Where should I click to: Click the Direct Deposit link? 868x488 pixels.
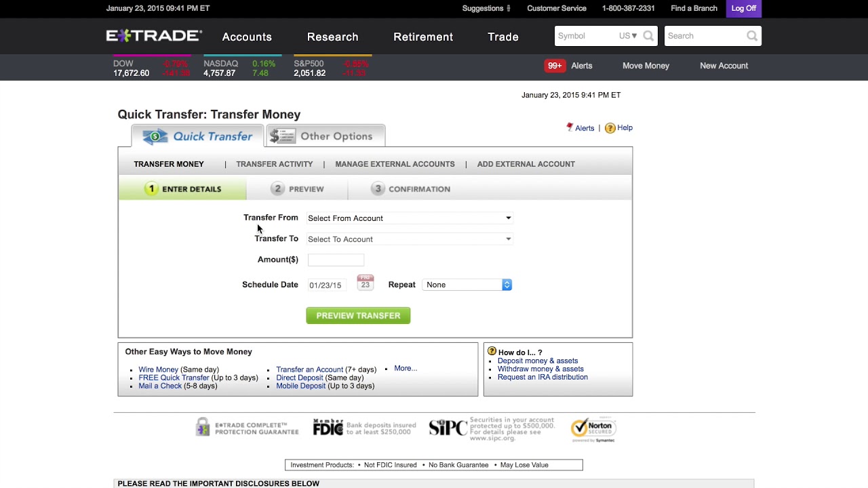pyautogui.click(x=299, y=378)
